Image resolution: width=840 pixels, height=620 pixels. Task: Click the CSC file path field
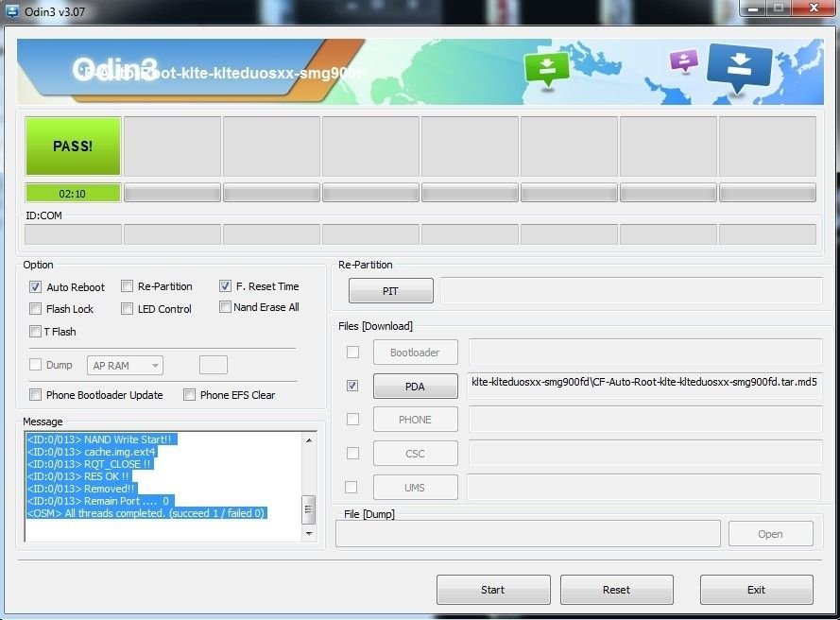click(x=645, y=454)
